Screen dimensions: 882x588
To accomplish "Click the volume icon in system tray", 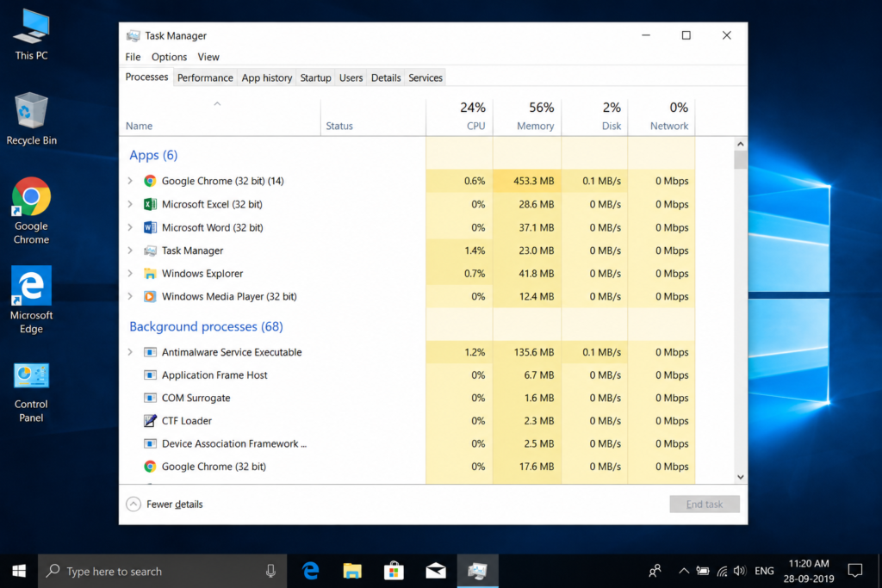I will pyautogui.click(x=740, y=571).
